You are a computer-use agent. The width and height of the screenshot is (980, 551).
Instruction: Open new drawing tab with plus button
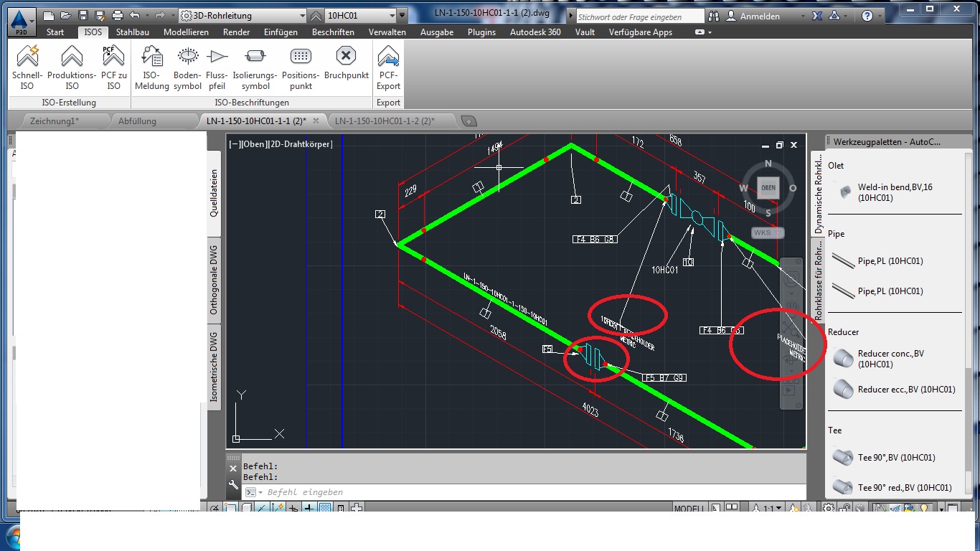click(469, 121)
